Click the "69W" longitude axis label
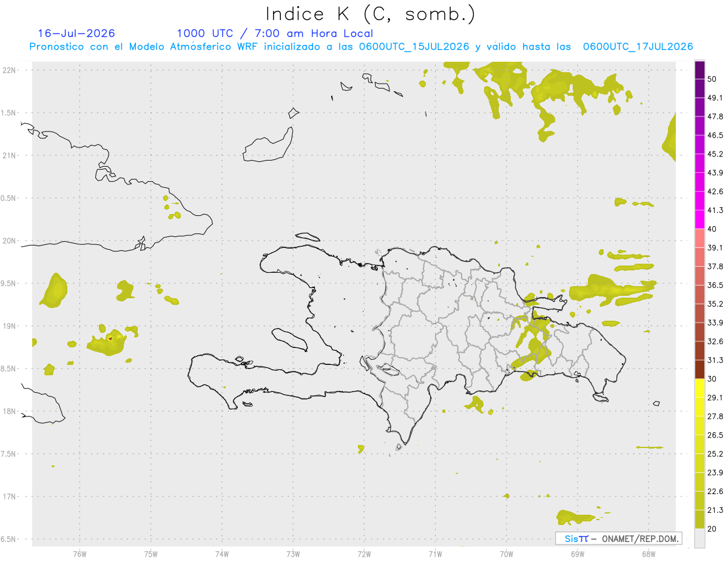Screen dimensions: 728x562 tap(577, 554)
